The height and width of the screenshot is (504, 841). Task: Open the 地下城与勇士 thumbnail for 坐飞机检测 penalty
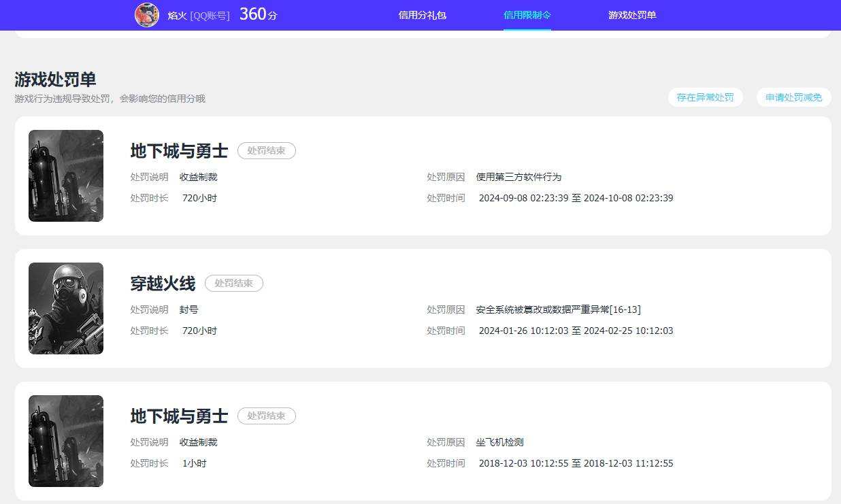click(66, 441)
